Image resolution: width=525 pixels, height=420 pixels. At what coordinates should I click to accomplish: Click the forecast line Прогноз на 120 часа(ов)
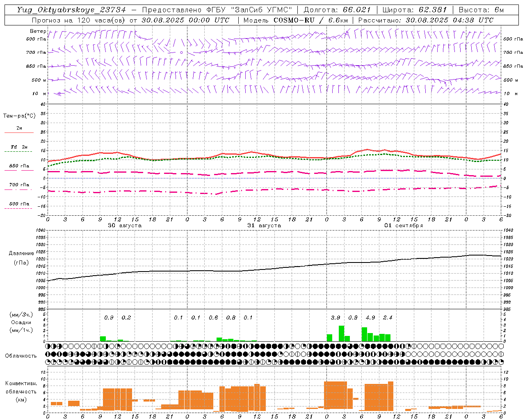click(x=78, y=20)
